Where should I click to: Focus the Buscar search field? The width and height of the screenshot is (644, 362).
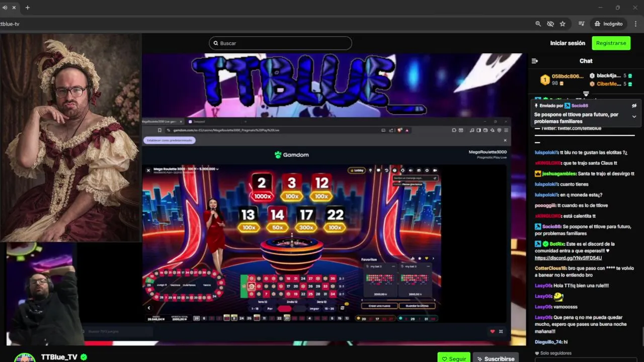280,43
